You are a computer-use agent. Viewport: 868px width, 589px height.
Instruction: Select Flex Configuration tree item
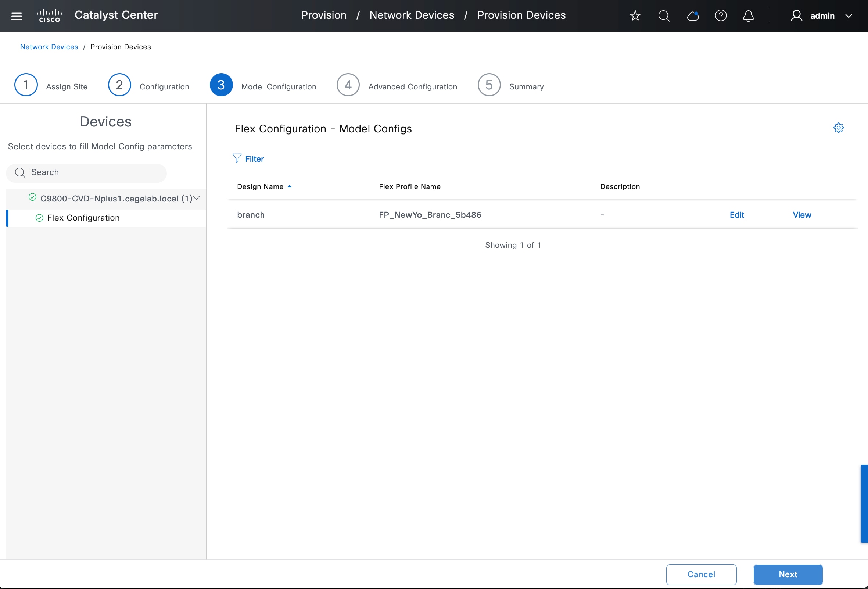point(83,218)
